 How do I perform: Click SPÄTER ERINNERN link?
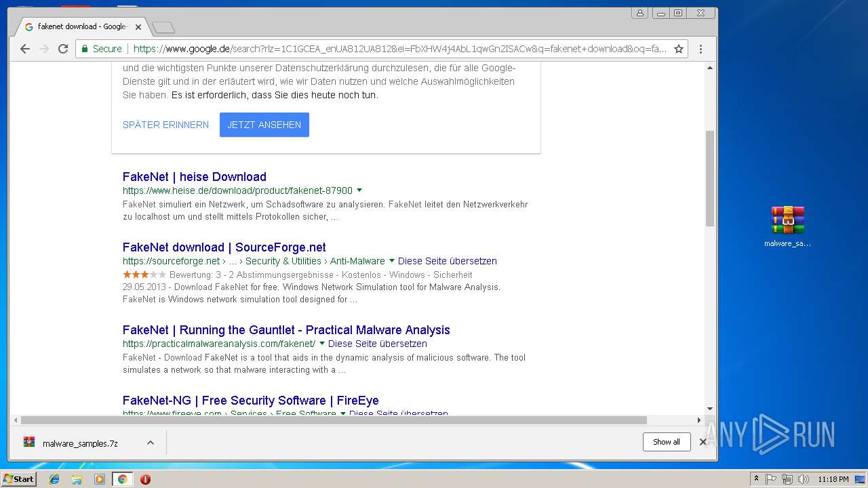165,125
